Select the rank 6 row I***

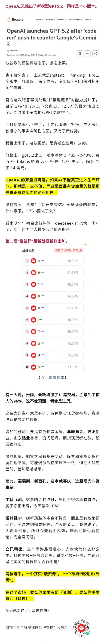coord(53,320)
